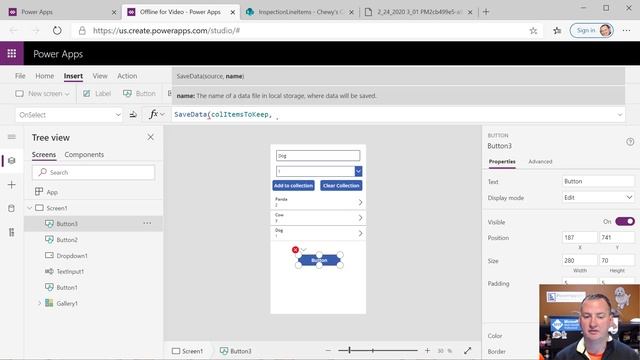Select the blue Button on canvas
The height and width of the screenshot is (360, 640).
click(x=319, y=260)
